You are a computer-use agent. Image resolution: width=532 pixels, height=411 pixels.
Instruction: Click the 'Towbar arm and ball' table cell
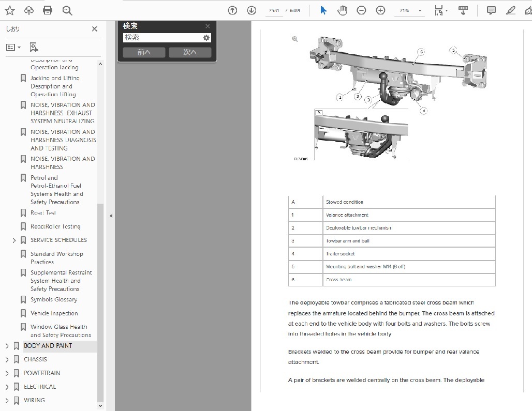click(x=409, y=241)
